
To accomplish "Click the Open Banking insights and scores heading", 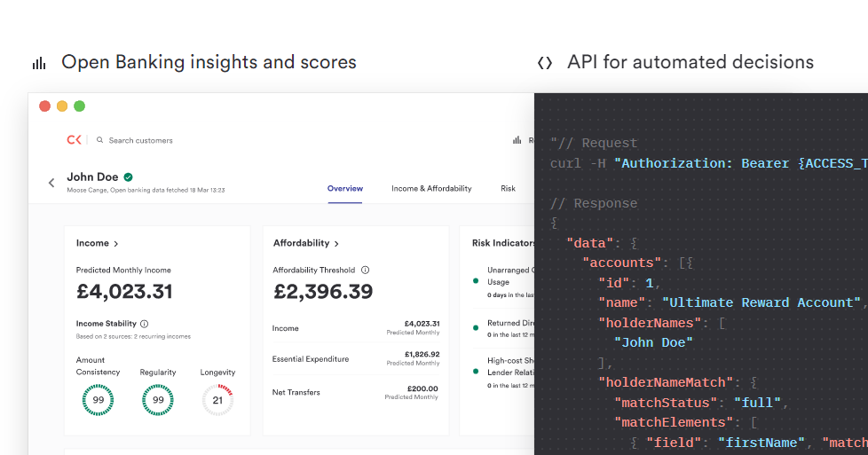I will coord(209,62).
